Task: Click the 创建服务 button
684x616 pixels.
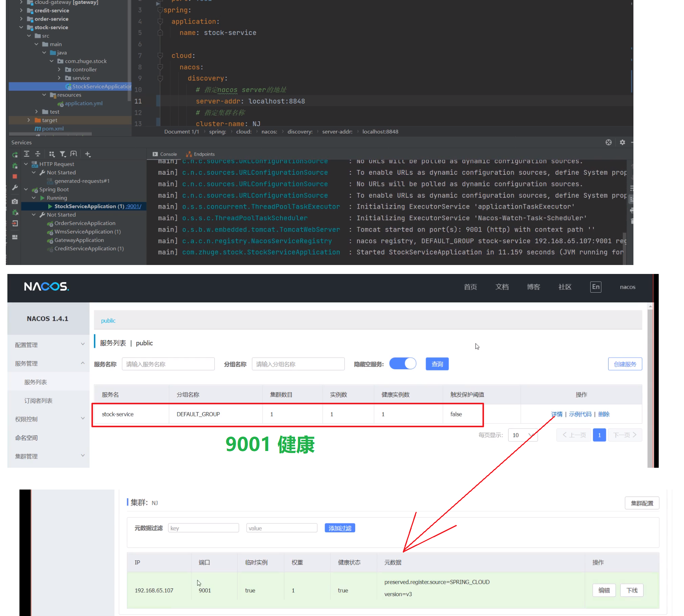Action: tap(625, 364)
